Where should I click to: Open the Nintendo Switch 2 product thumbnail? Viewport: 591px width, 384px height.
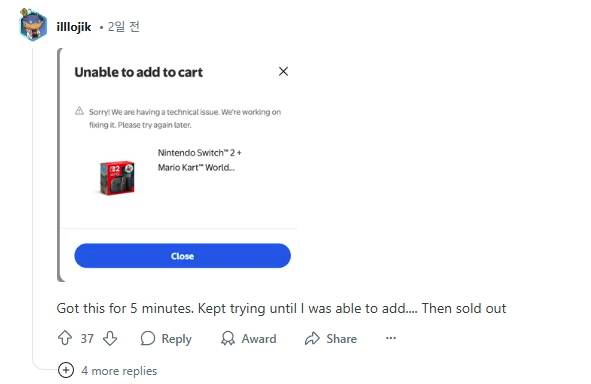click(117, 178)
